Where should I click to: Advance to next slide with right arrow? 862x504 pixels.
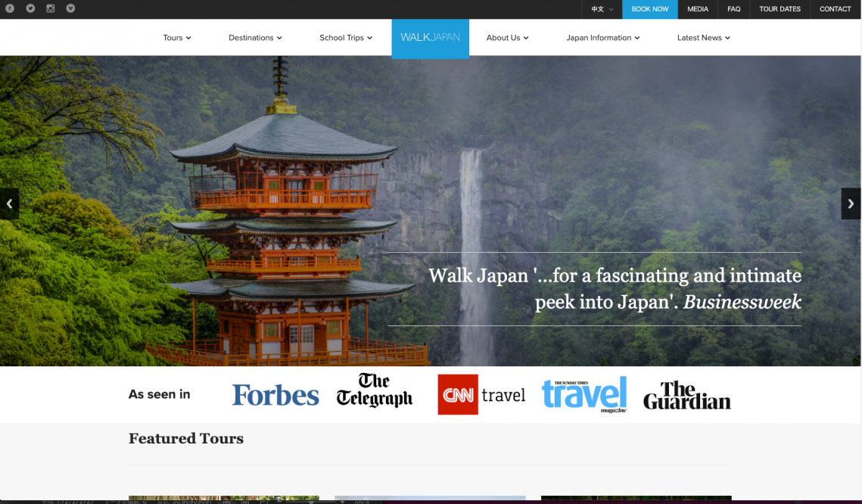tap(851, 204)
